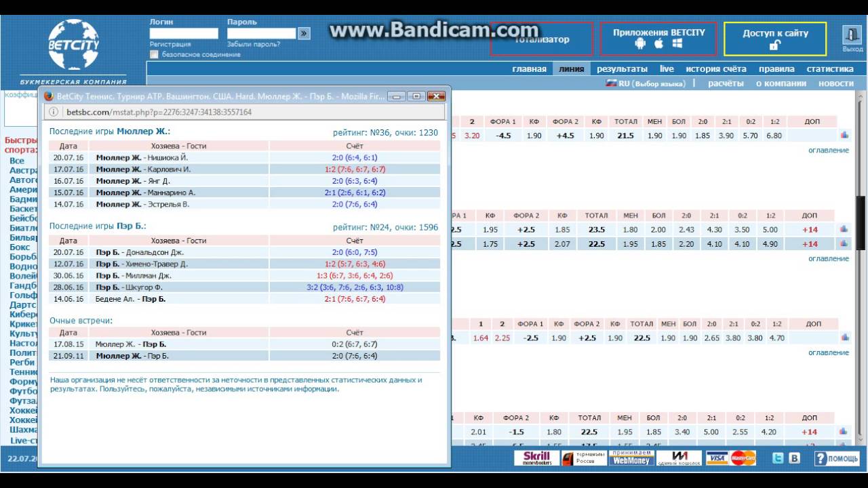This screenshot has height=488, width=868.
Task: Open the Apple app download icon
Action: tap(658, 44)
